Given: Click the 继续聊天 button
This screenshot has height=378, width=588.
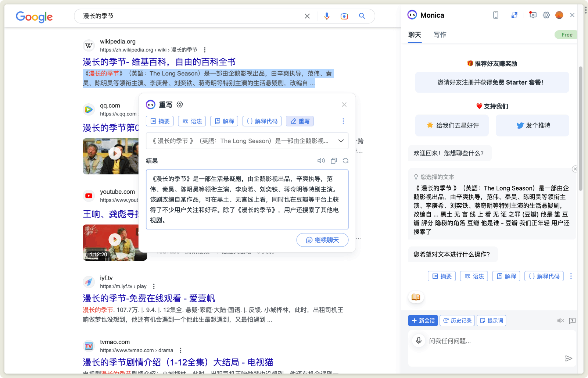Looking at the screenshot, I should [322, 240].
